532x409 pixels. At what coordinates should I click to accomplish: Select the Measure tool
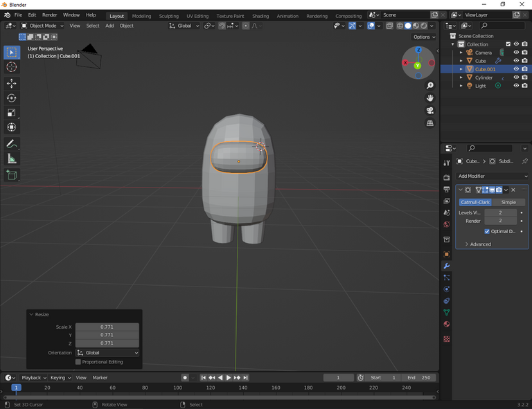click(12, 158)
